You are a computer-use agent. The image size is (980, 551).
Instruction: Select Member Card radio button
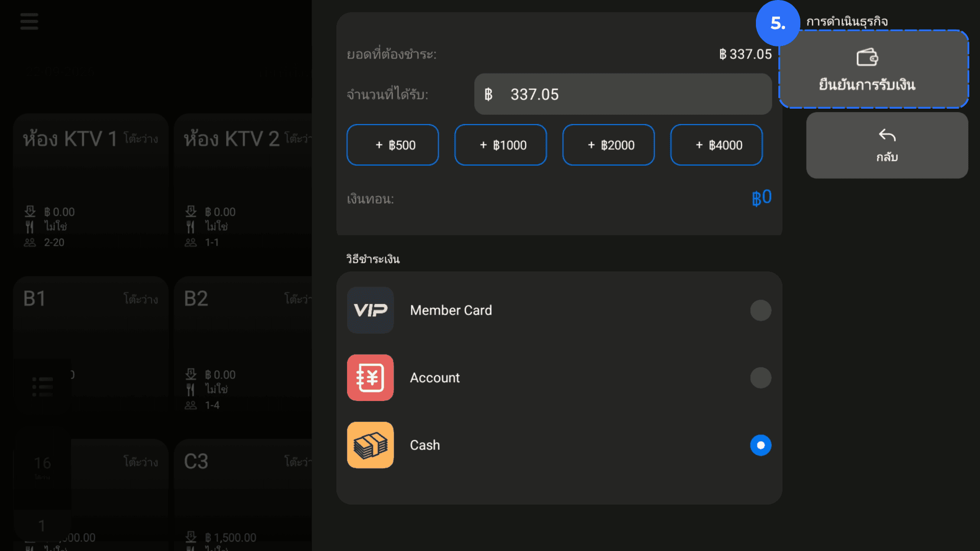(761, 310)
